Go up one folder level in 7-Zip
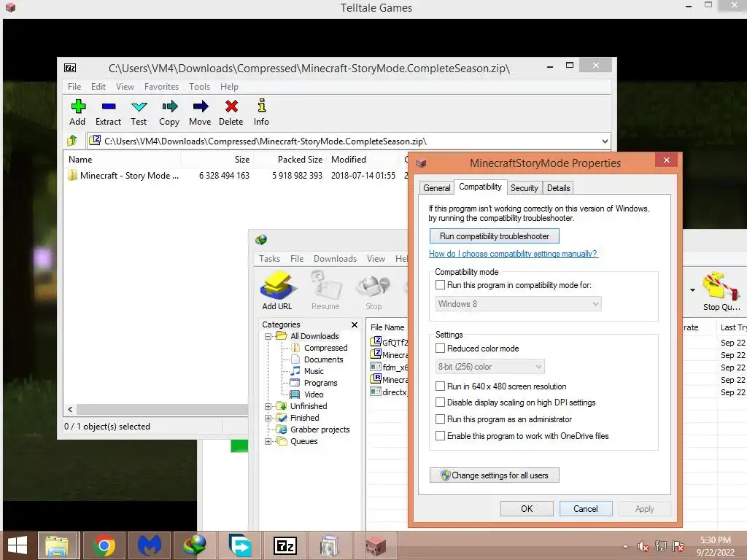 click(72, 141)
